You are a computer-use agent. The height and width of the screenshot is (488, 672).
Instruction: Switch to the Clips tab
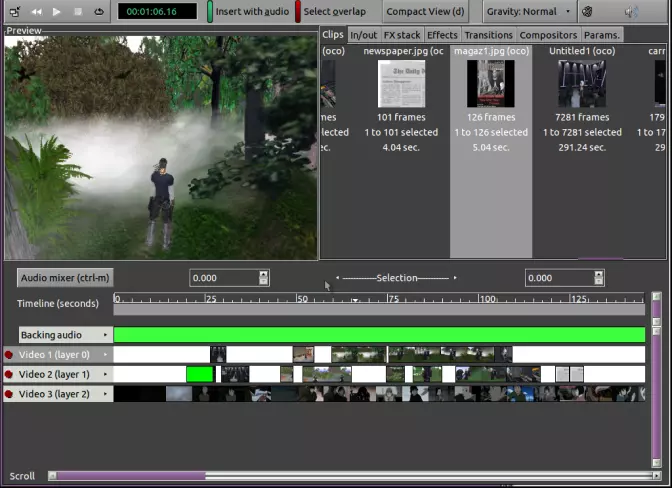tap(333, 35)
